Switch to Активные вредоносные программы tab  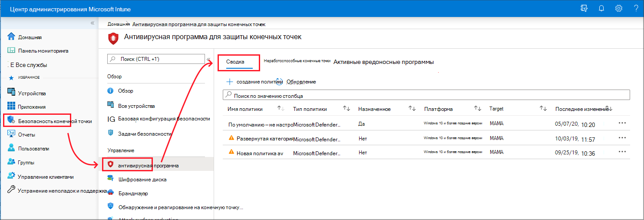(383, 62)
